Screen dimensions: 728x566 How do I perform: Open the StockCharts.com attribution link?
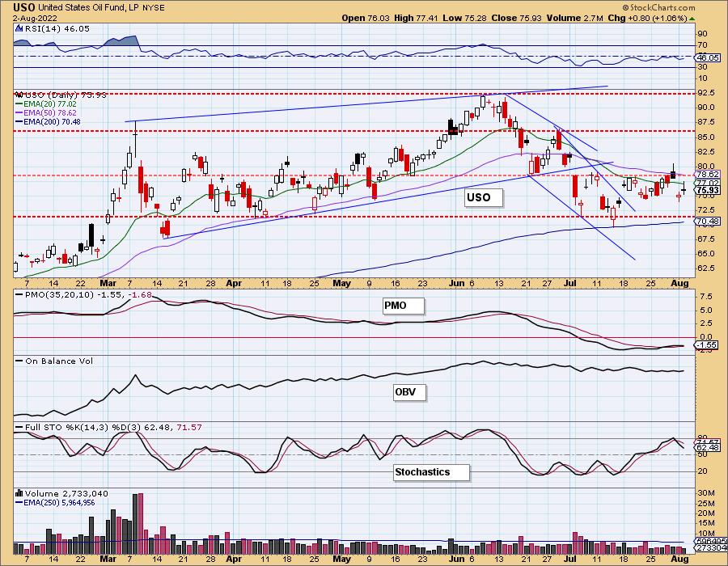(x=662, y=7)
